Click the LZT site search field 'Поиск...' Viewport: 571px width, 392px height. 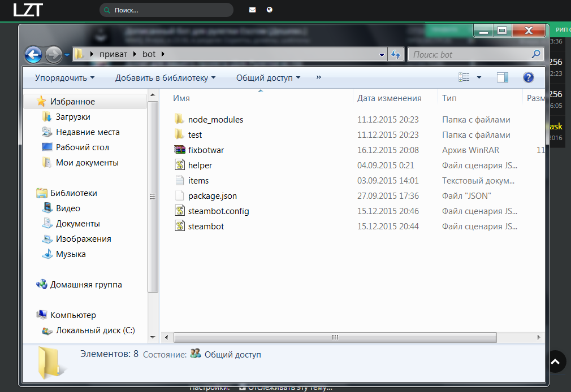[x=166, y=10]
